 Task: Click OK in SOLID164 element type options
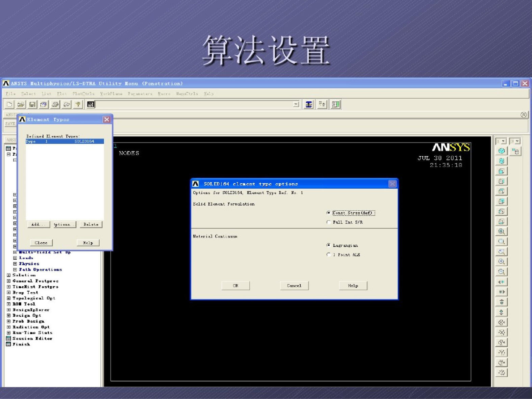(235, 286)
